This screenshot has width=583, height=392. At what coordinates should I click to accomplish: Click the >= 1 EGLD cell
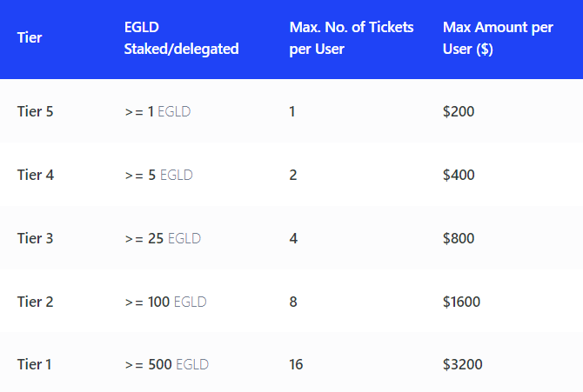(x=157, y=111)
